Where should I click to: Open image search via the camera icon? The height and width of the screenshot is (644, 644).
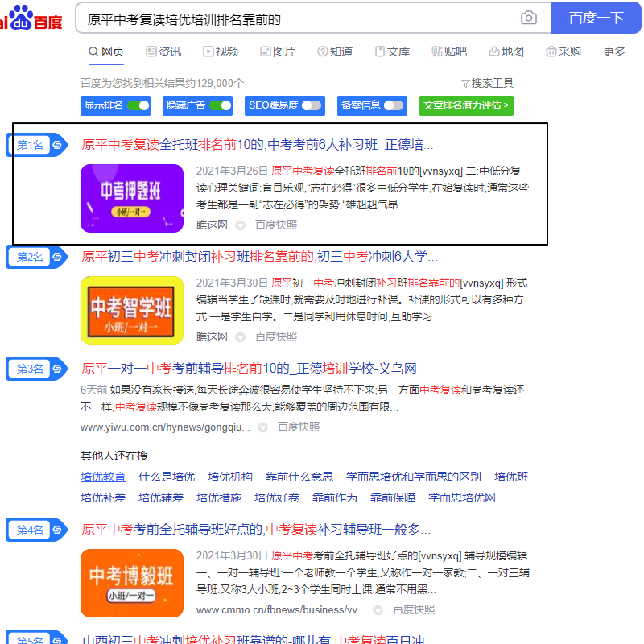(529, 18)
